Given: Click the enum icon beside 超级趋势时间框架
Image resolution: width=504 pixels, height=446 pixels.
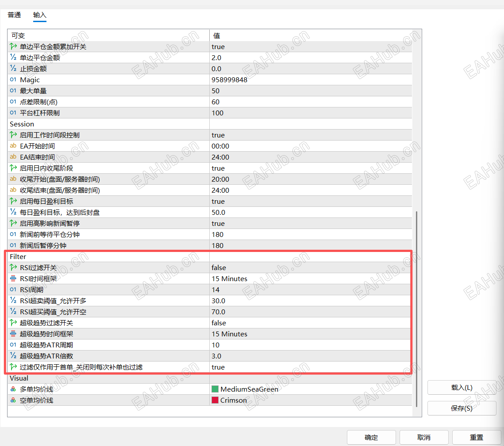Looking at the screenshot, I should (13, 334).
